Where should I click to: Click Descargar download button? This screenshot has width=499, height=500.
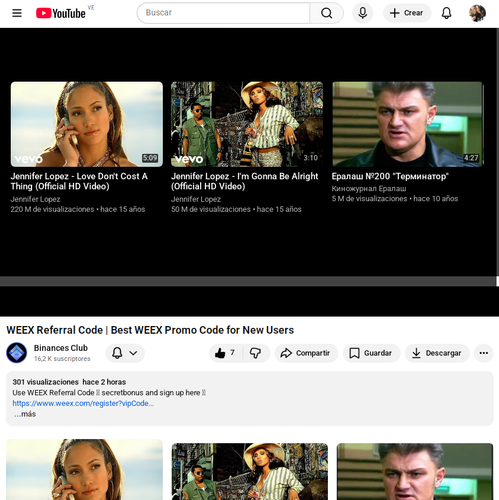[x=437, y=353]
